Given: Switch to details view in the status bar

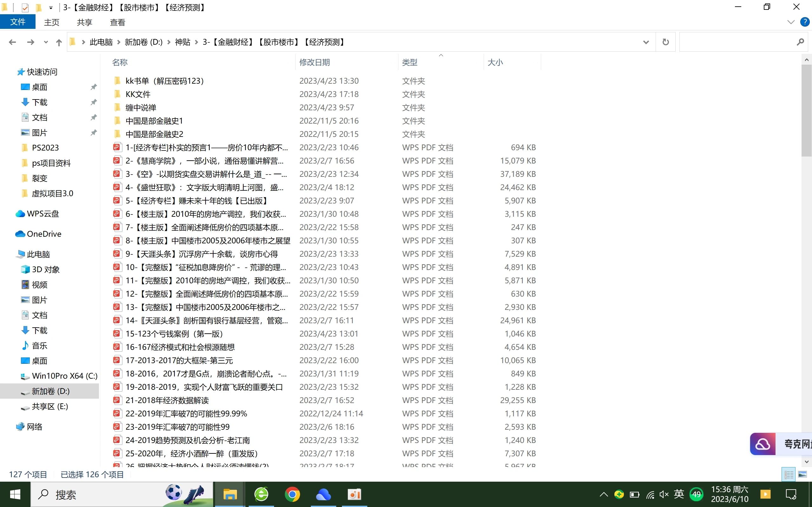Looking at the screenshot, I should coord(789,474).
